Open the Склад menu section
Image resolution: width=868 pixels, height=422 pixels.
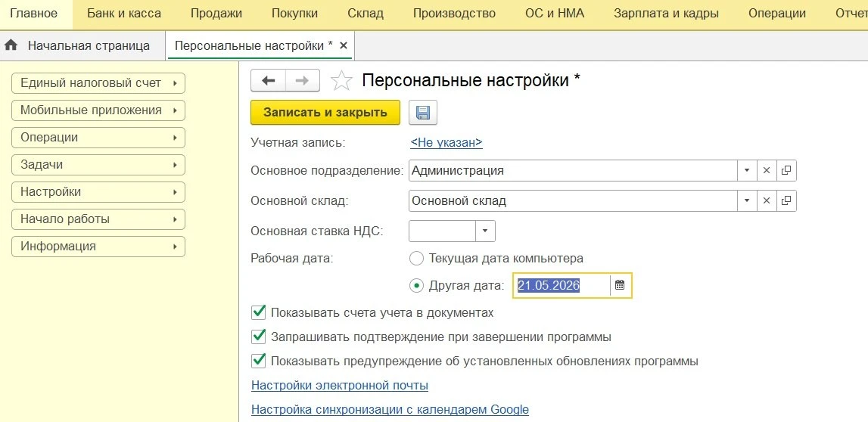366,14
